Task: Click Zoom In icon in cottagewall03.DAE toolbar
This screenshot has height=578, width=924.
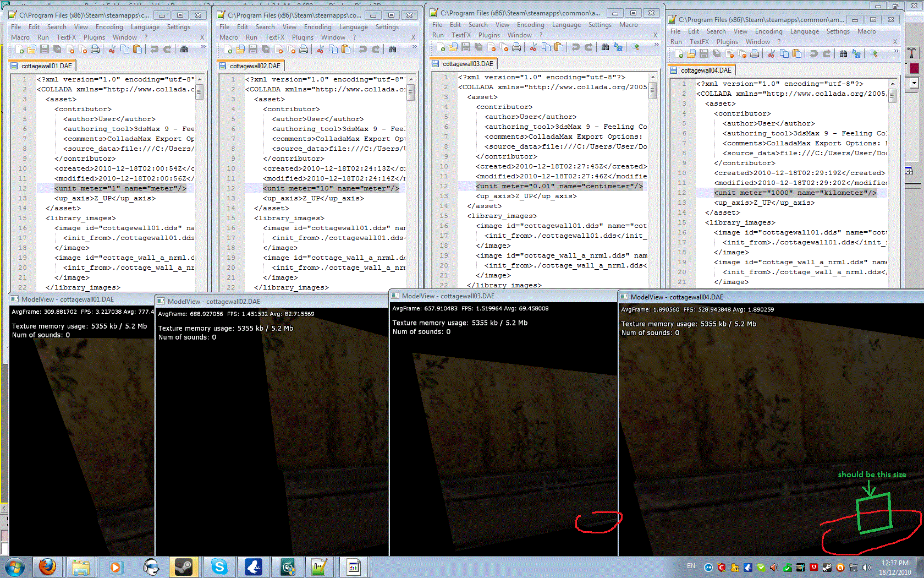Action: 636,47
